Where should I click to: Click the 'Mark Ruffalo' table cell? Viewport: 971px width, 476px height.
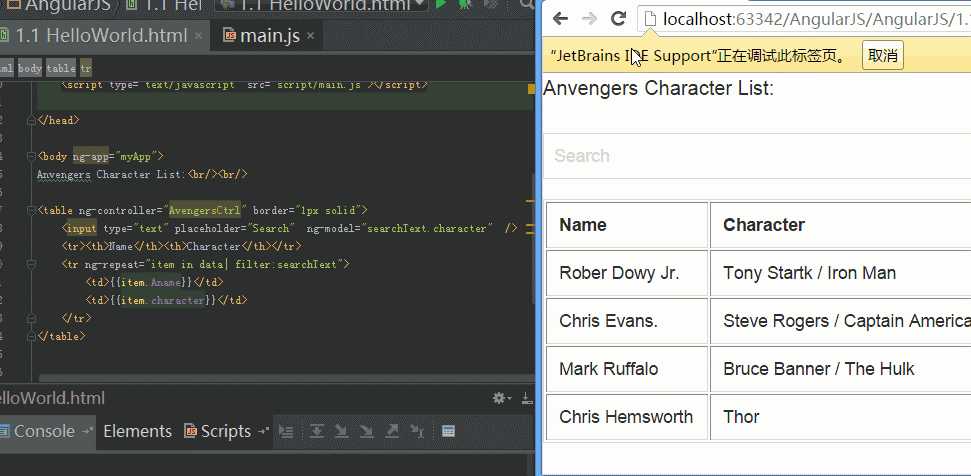[x=627, y=369]
